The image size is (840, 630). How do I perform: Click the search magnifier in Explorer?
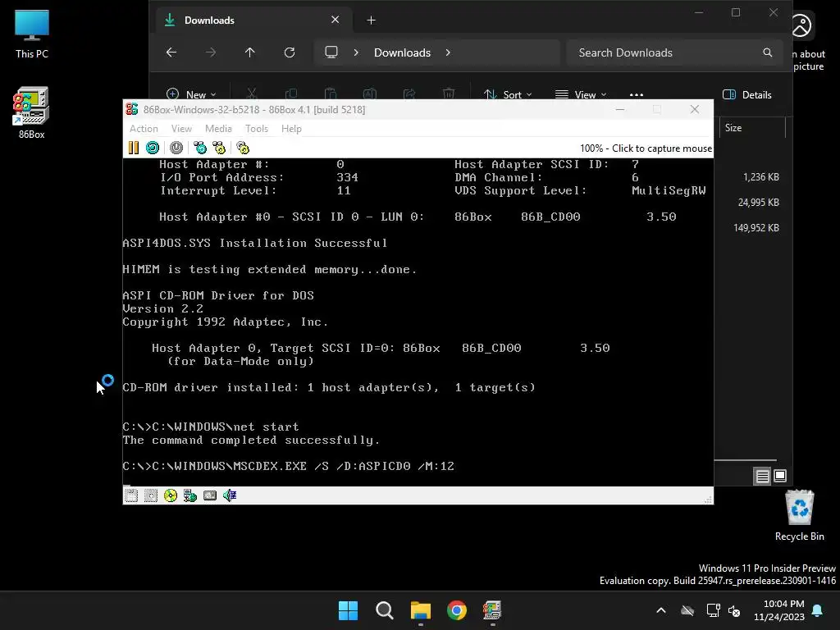click(768, 52)
